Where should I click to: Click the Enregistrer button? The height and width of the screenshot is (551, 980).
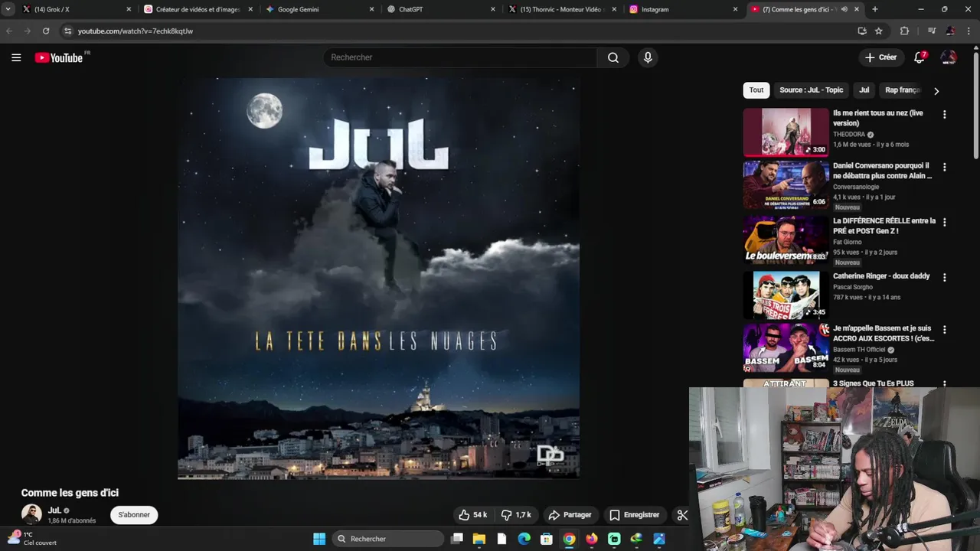point(634,515)
